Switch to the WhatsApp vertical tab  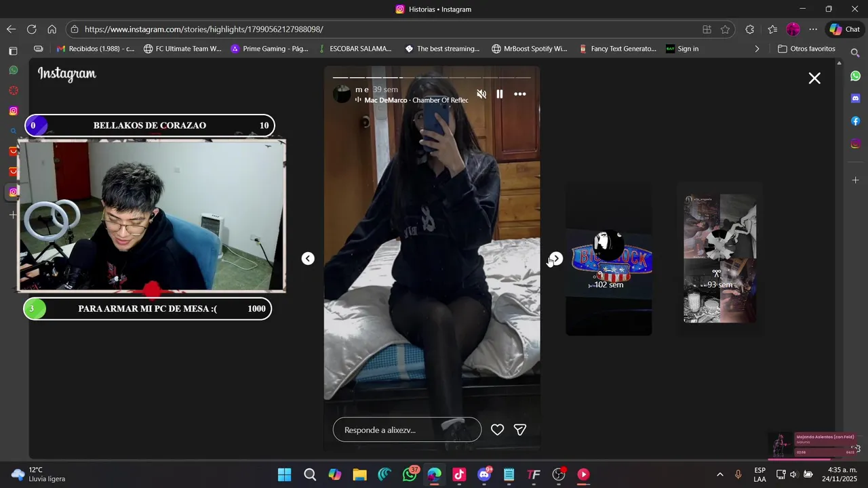point(13,70)
